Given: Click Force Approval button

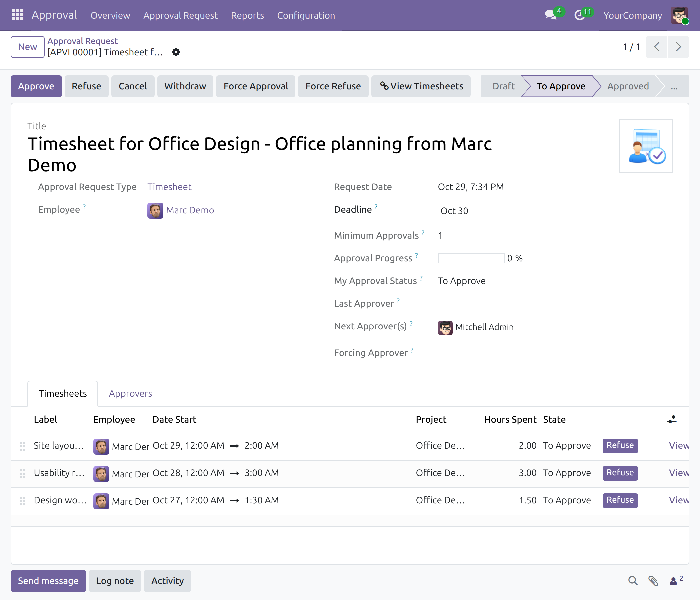Looking at the screenshot, I should pyautogui.click(x=255, y=86).
